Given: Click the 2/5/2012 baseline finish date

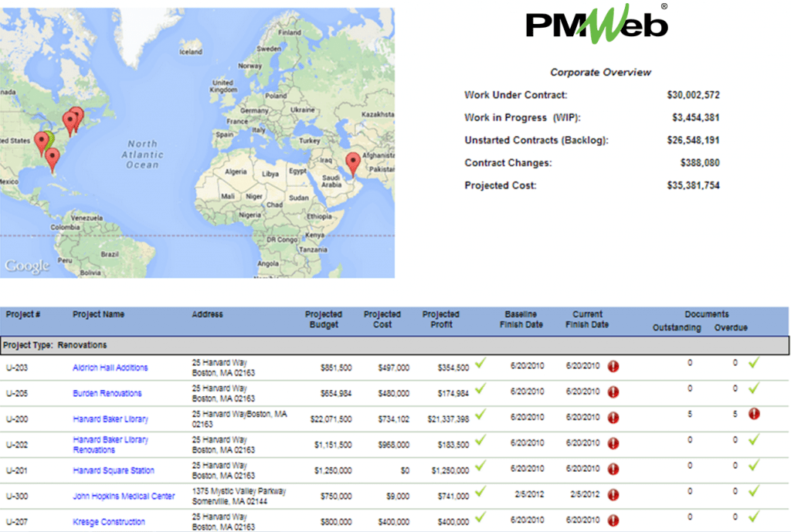Looking at the screenshot, I should 529,495.
